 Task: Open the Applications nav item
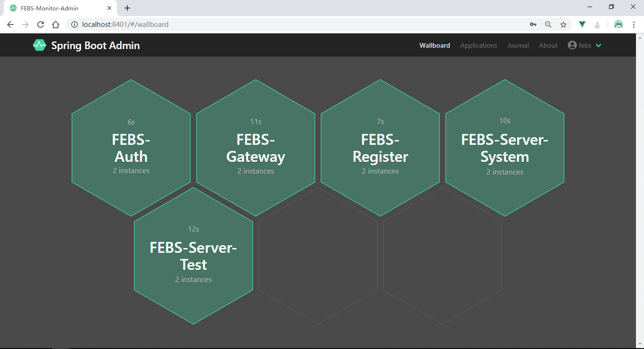(479, 45)
